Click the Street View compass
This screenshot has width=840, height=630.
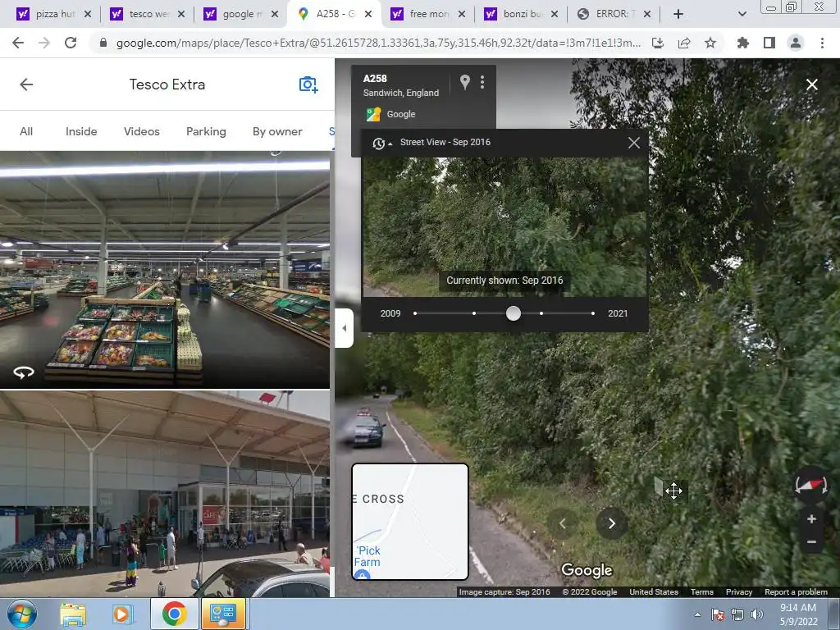coord(811,485)
